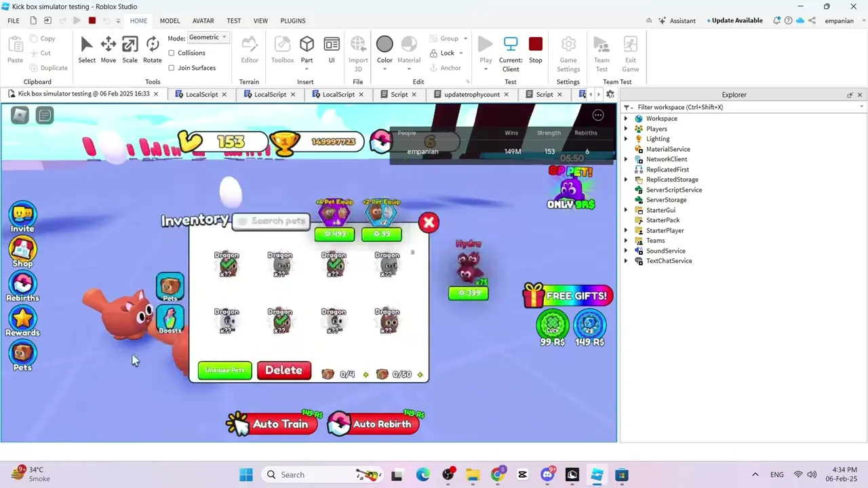Click the Unequip Pets button
The width and height of the screenshot is (868, 488).
[224, 370]
